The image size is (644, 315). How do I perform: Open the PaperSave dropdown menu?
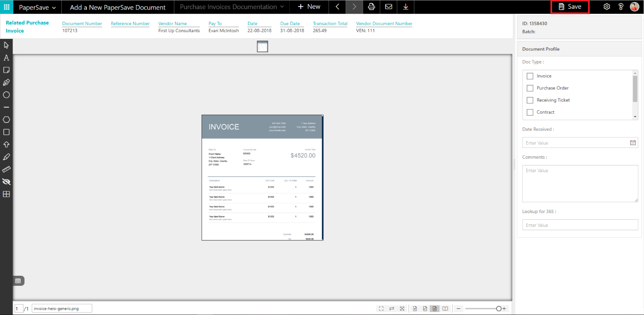[x=37, y=7]
